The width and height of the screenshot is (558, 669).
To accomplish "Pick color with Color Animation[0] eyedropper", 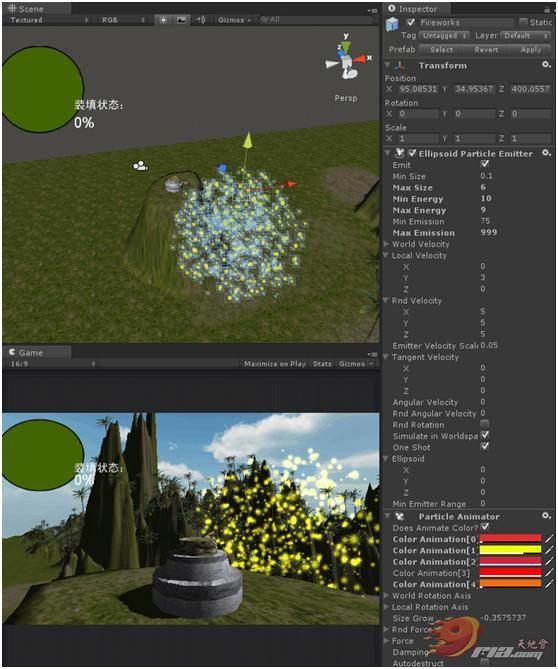I will tap(548, 539).
